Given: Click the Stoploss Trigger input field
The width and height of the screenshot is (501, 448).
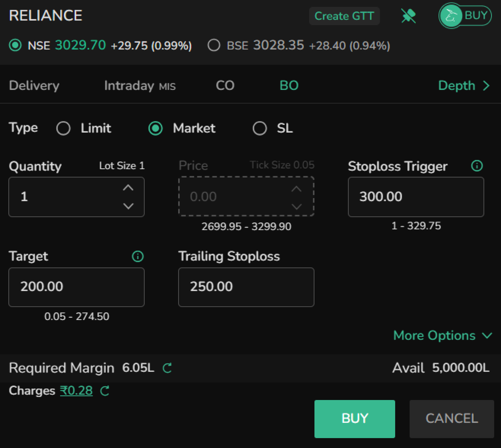Looking at the screenshot, I should (x=416, y=197).
